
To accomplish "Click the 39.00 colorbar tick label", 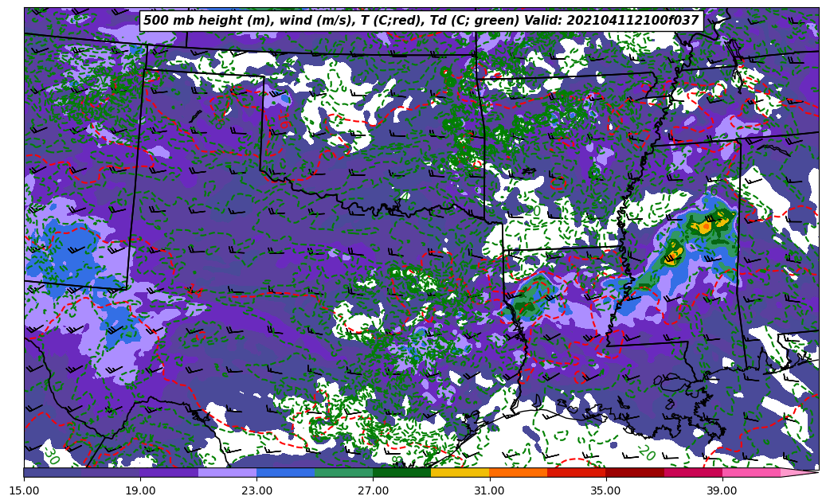I will pos(722,490).
